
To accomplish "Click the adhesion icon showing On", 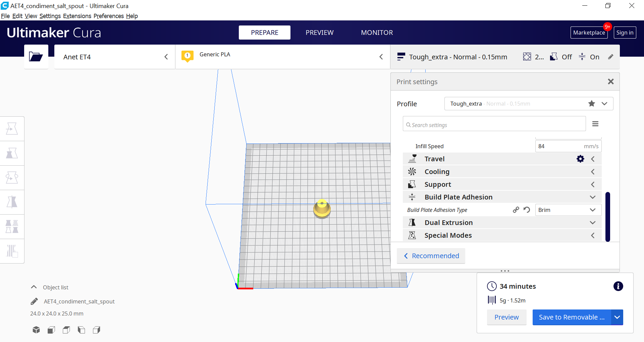I will point(582,57).
